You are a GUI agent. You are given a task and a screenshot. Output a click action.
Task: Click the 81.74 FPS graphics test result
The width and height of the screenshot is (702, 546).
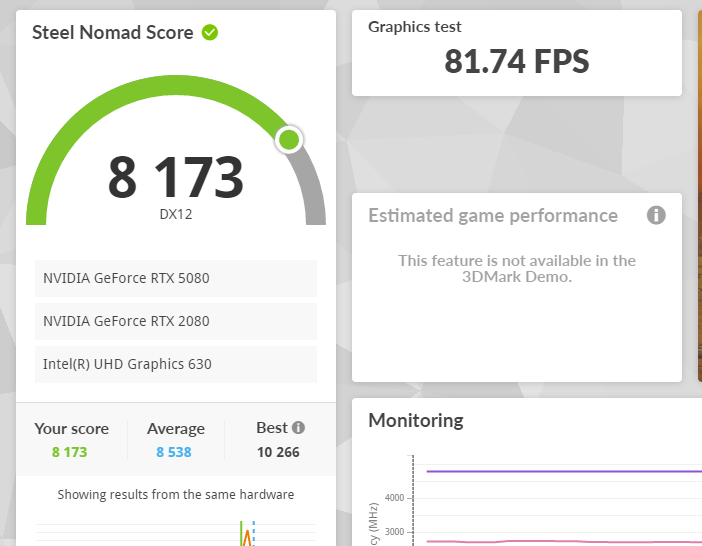point(517,61)
